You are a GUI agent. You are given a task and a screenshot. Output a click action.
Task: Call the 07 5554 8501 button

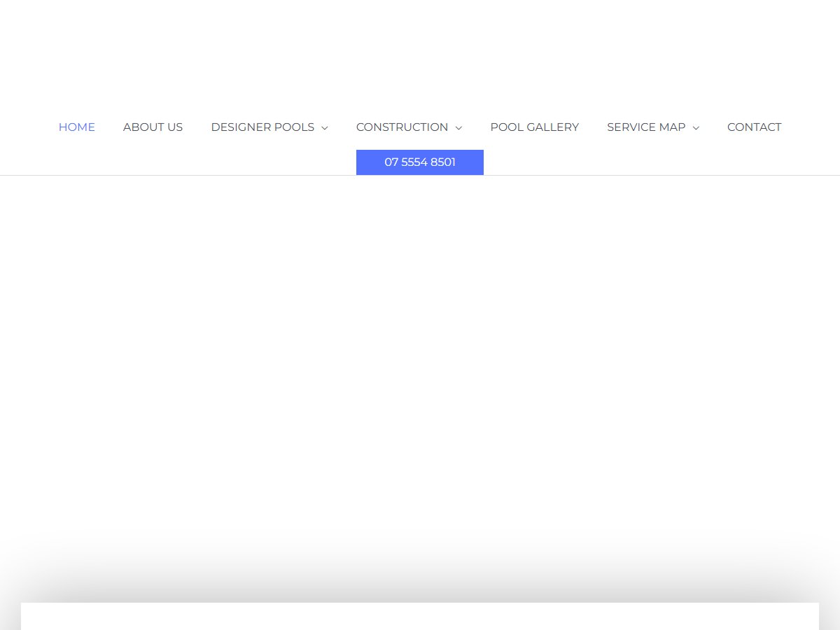[420, 162]
